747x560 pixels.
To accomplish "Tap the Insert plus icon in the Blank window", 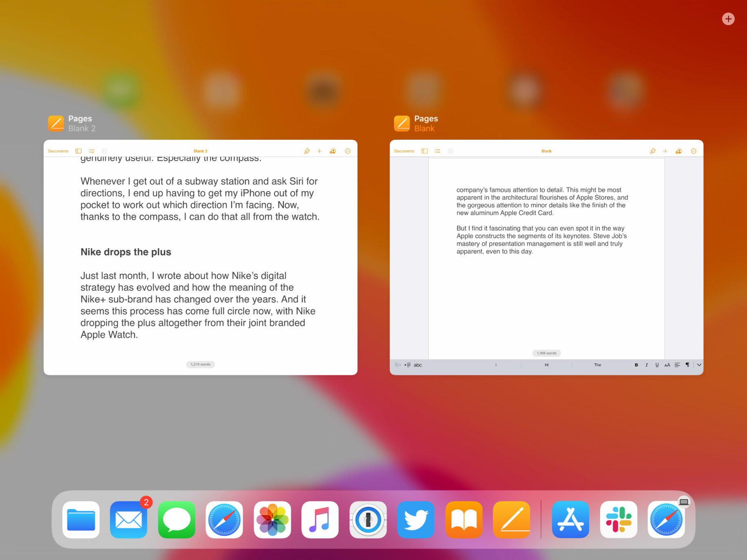I will pyautogui.click(x=665, y=151).
